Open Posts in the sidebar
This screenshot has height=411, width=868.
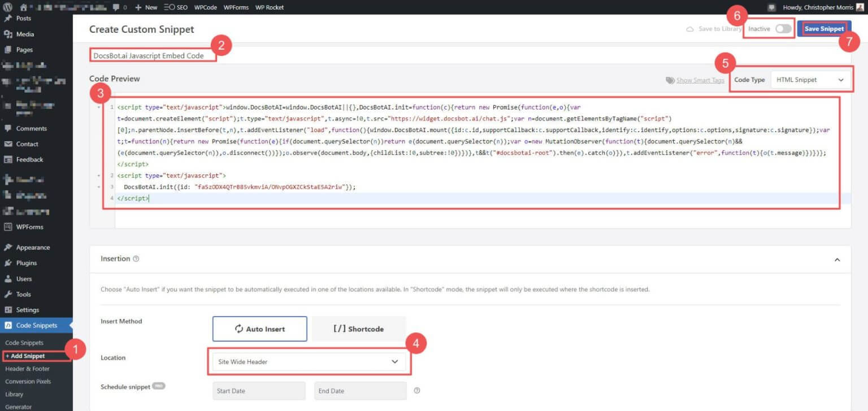coord(24,18)
